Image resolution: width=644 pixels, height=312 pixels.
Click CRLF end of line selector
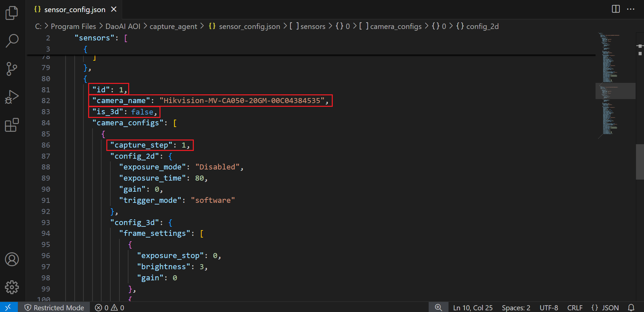[575, 308]
